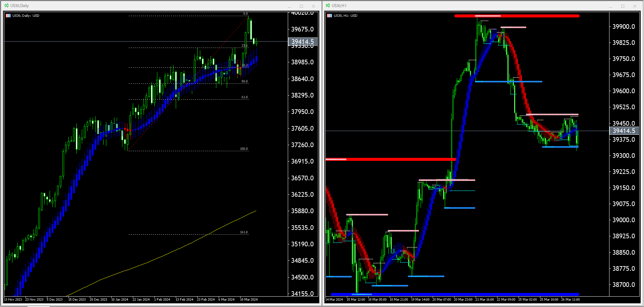Click the 161.8 Fibonacci level label
The image size is (644, 307).
[244, 232]
